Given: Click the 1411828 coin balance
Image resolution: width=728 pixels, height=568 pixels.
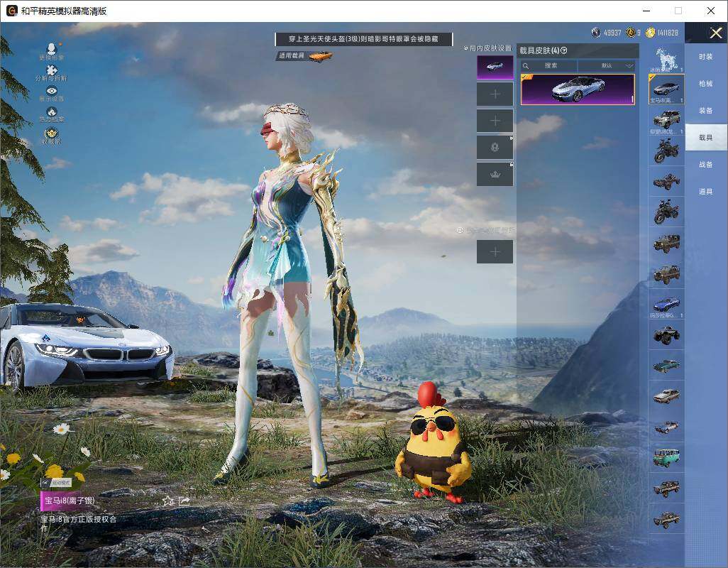Looking at the screenshot, I should tap(668, 33).
